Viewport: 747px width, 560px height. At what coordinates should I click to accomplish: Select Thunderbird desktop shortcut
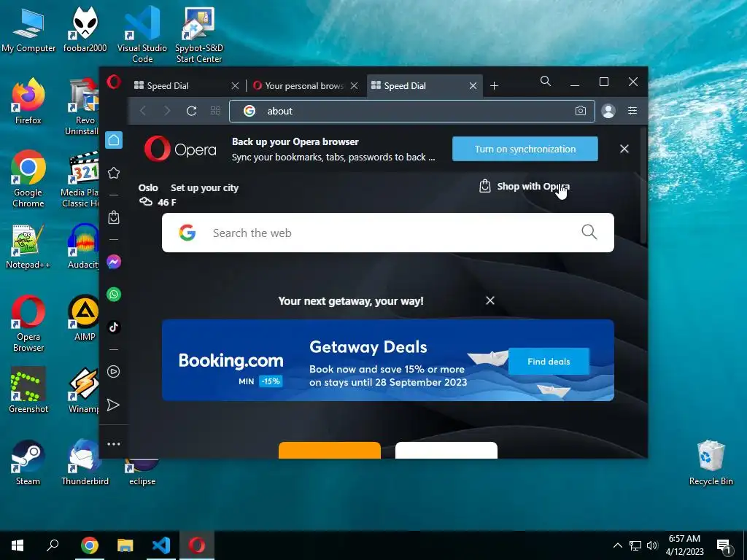85,462
